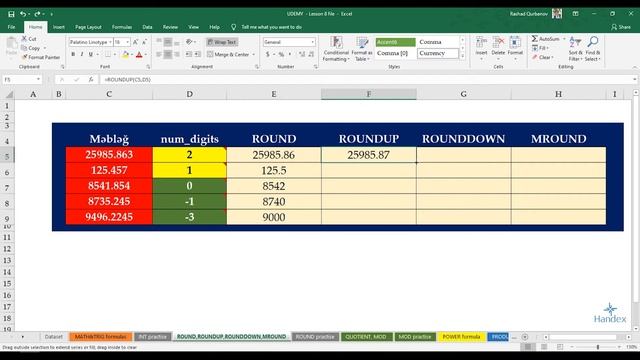Undo the last action

[x=23, y=14]
